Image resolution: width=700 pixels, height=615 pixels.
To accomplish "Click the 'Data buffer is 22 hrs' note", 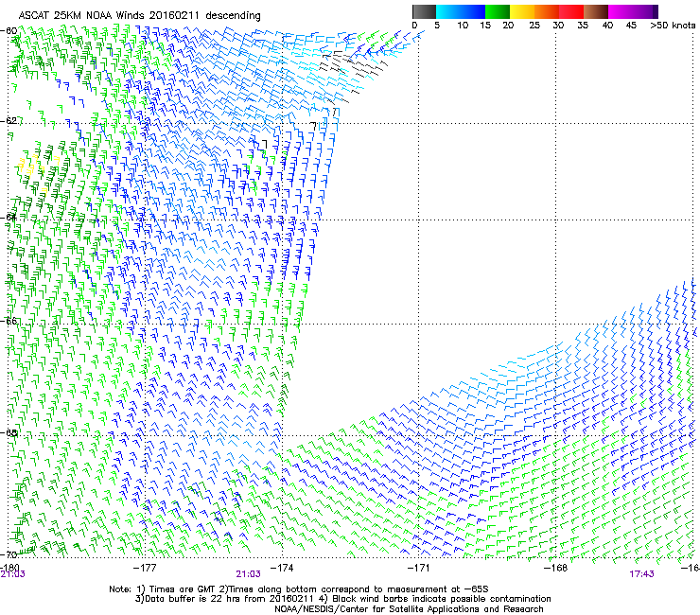I will pos(342,599).
